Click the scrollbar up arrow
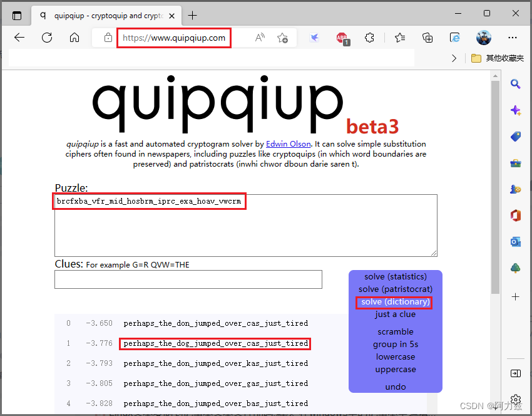Viewport: 532px width, 416px height. coord(495,76)
